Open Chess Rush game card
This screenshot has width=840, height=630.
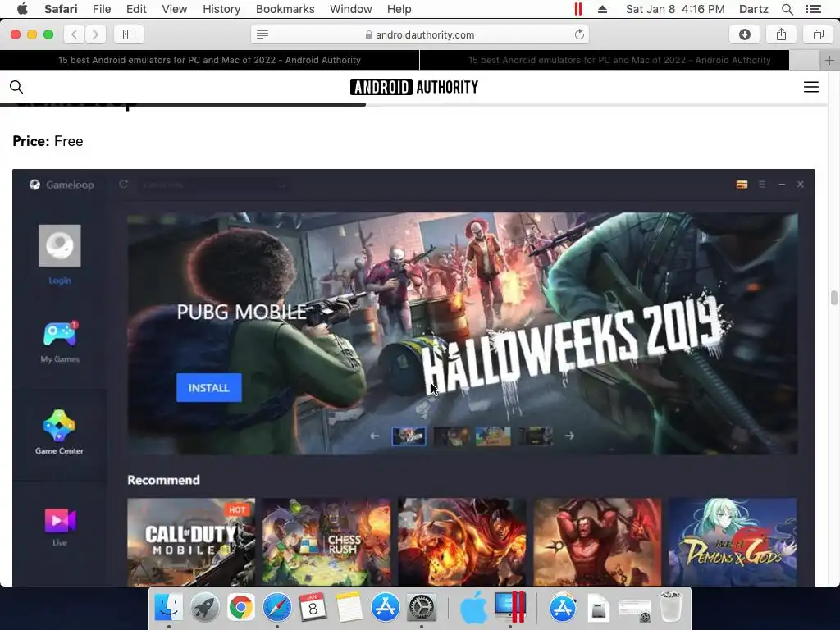click(x=326, y=541)
